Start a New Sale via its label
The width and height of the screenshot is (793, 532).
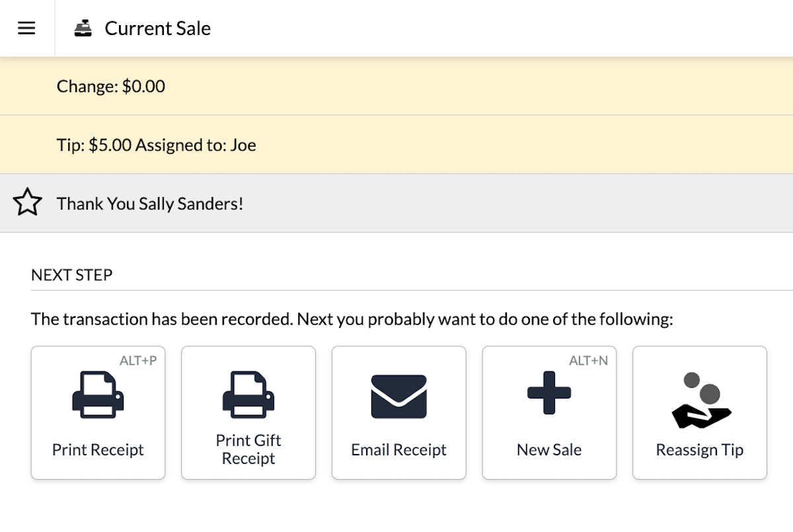(549, 450)
